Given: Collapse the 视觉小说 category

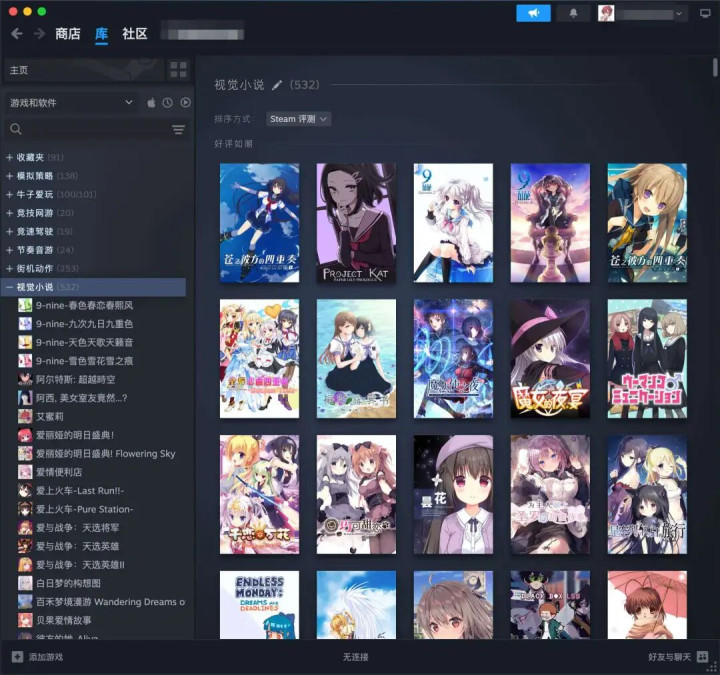Looking at the screenshot, I should (x=9, y=287).
